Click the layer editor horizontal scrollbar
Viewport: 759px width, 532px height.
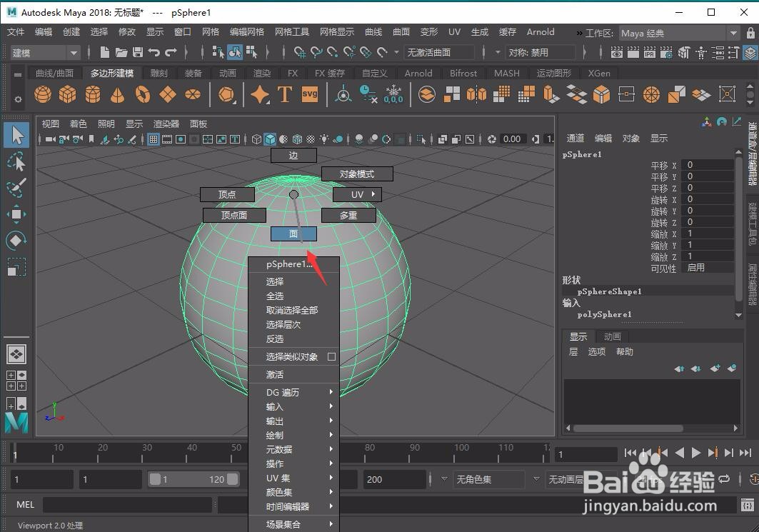tap(628, 428)
